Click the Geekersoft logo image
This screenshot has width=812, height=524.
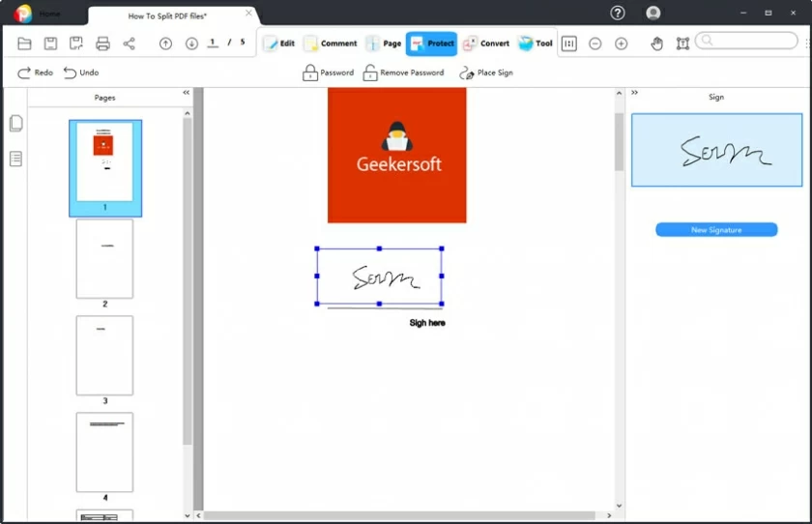tap(396, 156)
